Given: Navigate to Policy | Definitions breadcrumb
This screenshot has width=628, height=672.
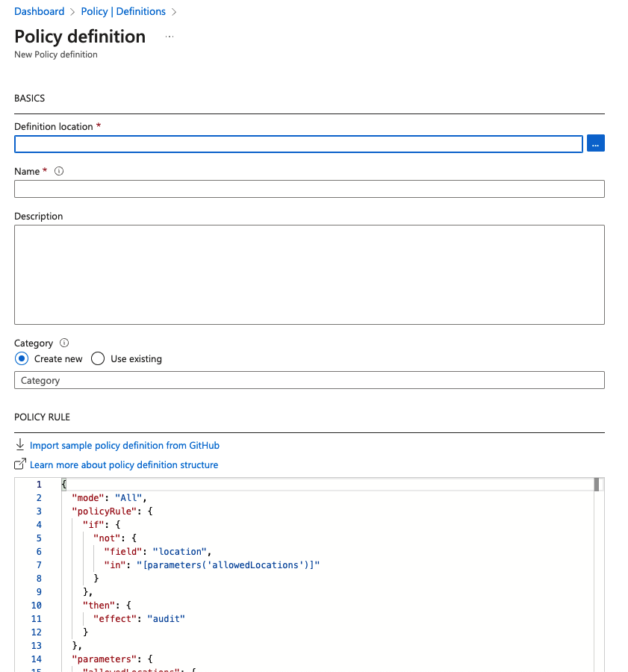Looking at the screenshot, I should click(123, 11).
